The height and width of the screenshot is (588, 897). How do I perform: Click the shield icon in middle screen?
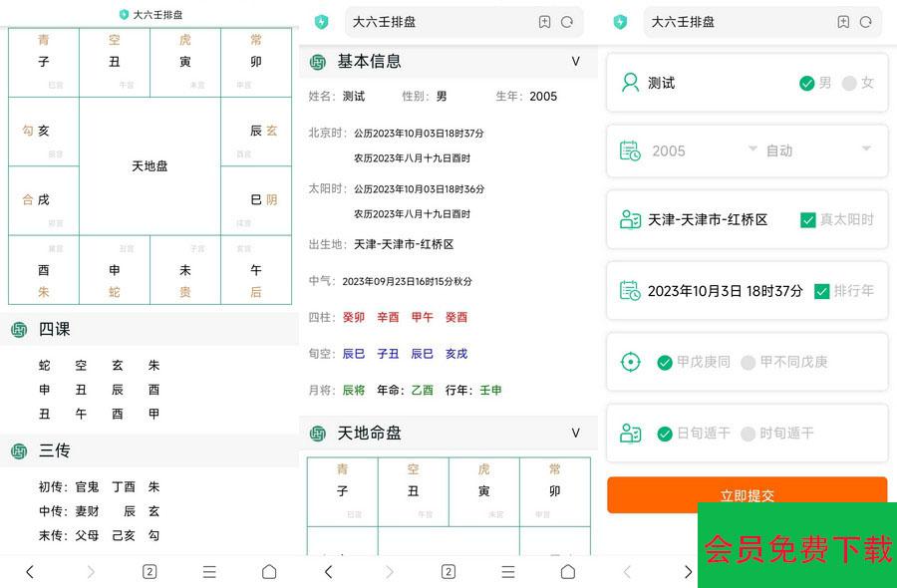coord(322,22)
